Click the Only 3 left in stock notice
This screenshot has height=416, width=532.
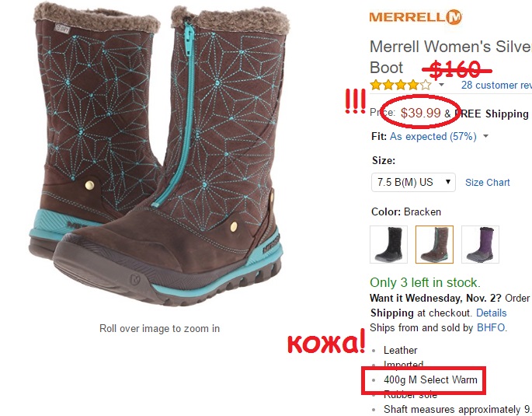pos(425,282)
